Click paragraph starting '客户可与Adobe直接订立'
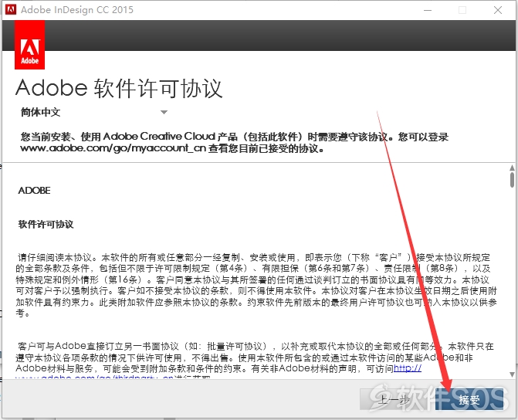This screenshot has width=518, height=420. click(x=255, y=361)
